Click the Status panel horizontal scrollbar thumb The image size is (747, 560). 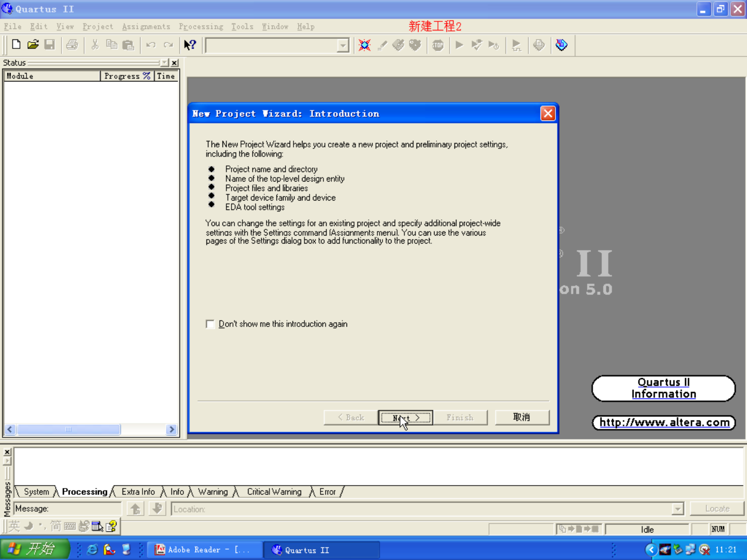click(x=68, y=429)
